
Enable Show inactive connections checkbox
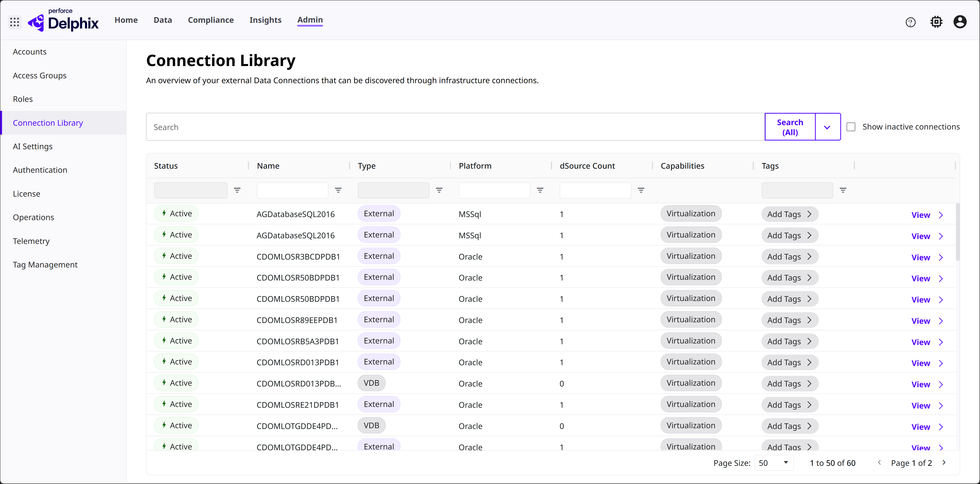point(851,127)
